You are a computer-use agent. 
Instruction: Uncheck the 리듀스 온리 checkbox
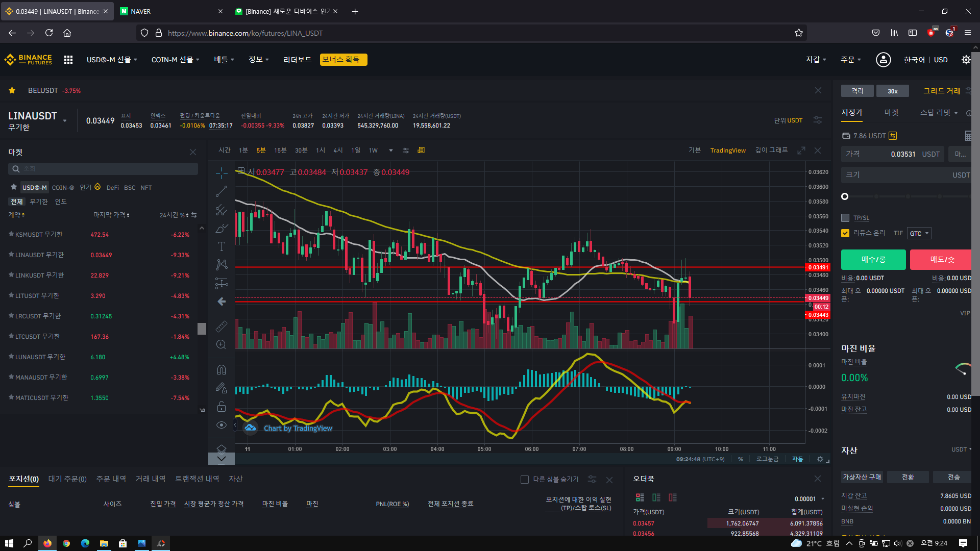pos(845,233)
